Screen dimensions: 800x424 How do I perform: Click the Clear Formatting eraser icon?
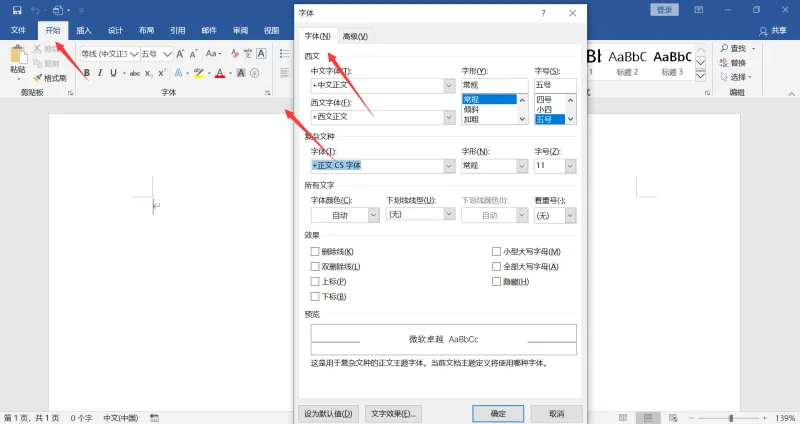[x=235, y=54]
